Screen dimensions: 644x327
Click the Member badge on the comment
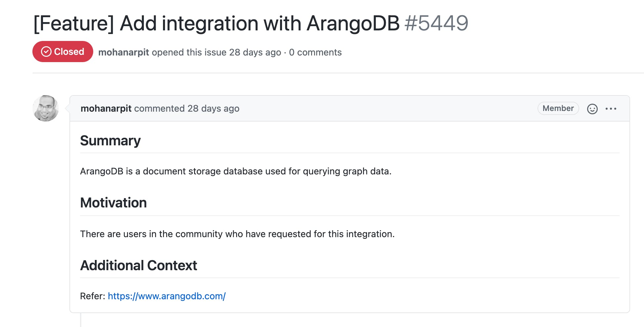(x=558, y=108)
